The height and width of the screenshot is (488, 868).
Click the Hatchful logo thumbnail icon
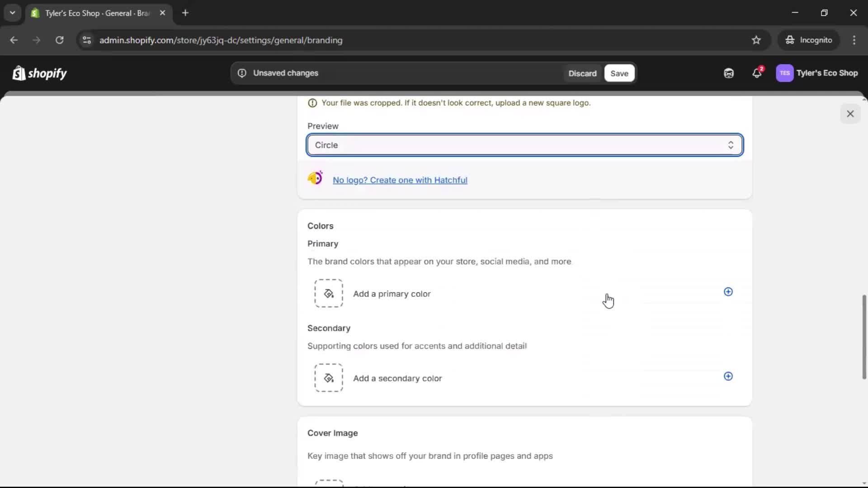[315, 178]
